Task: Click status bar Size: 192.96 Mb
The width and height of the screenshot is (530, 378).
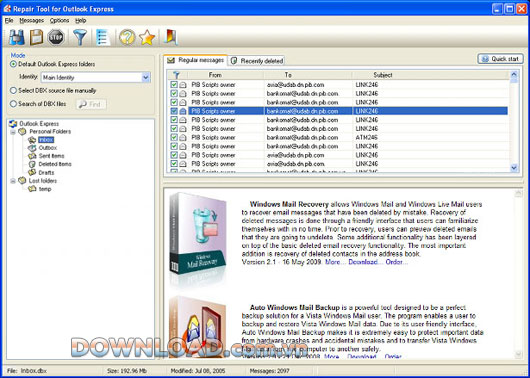Action: tap(127, 371)
